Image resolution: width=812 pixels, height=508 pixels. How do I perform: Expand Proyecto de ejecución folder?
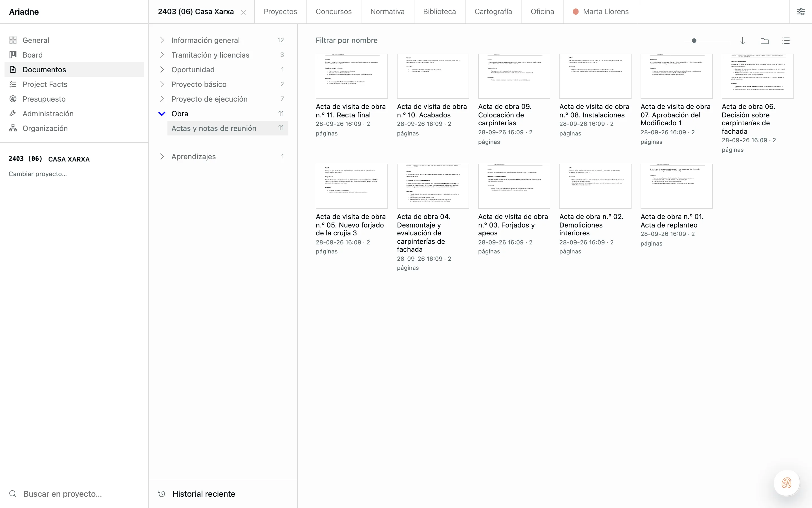[162, 99]
